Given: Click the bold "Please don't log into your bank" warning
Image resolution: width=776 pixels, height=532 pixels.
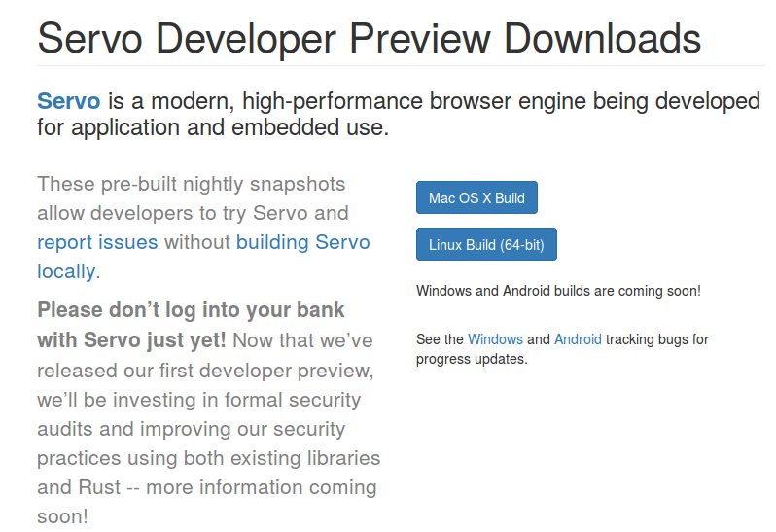Looking at the screenshot, I should tap(191, 310).
